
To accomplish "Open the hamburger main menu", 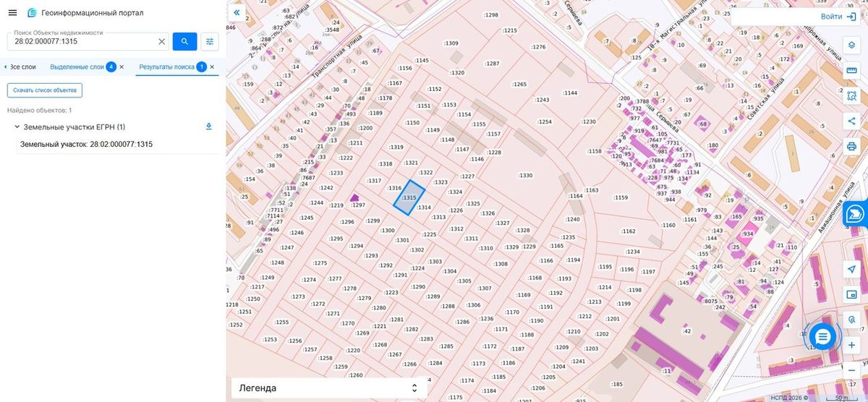I will tap(12, 13).
